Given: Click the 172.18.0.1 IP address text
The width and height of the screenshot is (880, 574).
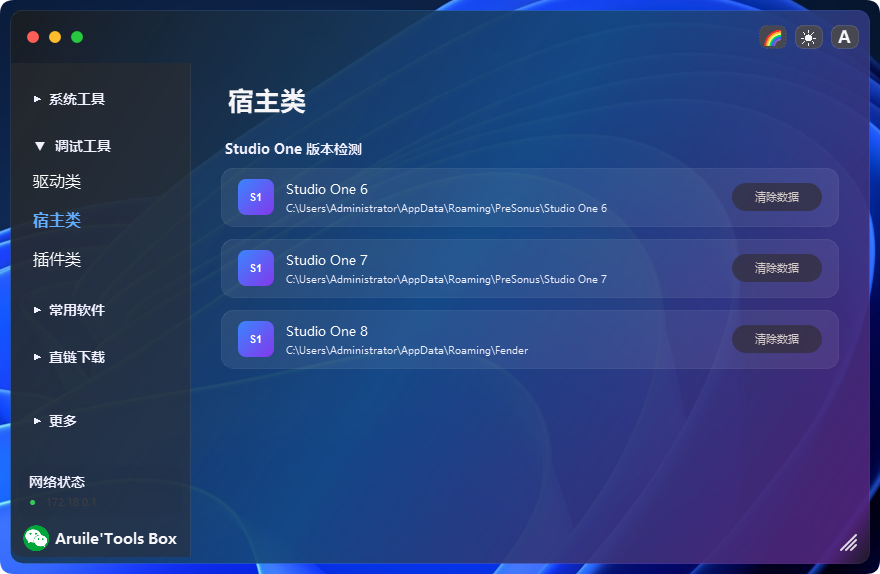Looking at the screenshot, I should (71, 502).
